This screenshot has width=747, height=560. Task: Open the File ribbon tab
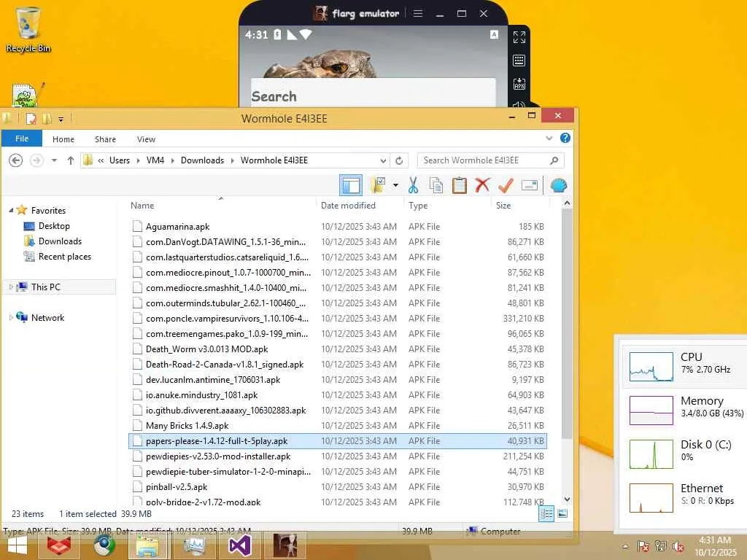(22, 139)
